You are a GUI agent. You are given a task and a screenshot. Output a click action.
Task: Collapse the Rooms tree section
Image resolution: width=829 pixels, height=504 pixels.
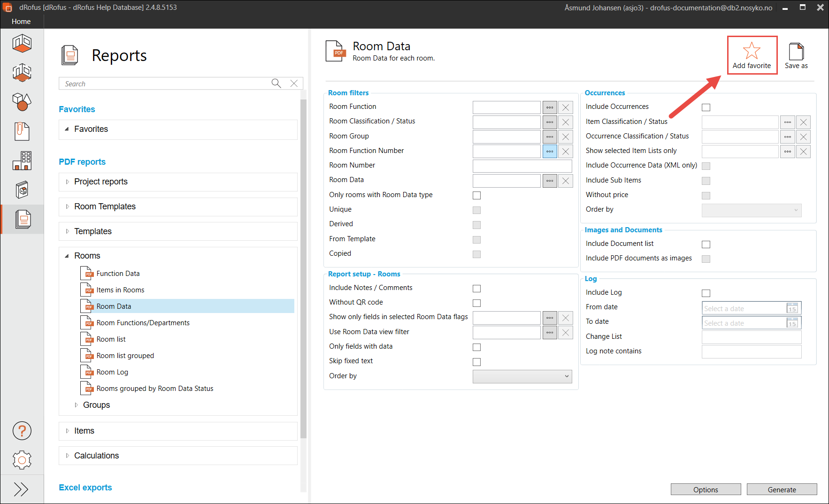67,256
